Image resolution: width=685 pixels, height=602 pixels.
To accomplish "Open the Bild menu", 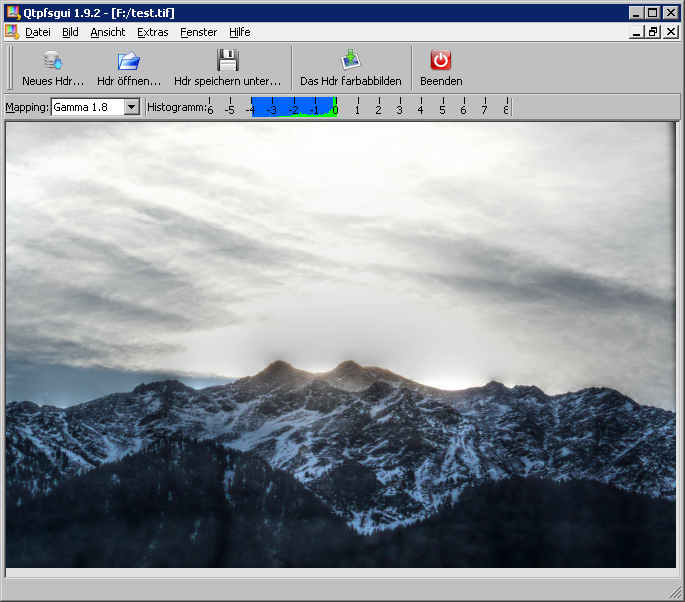I will [70, 32].
